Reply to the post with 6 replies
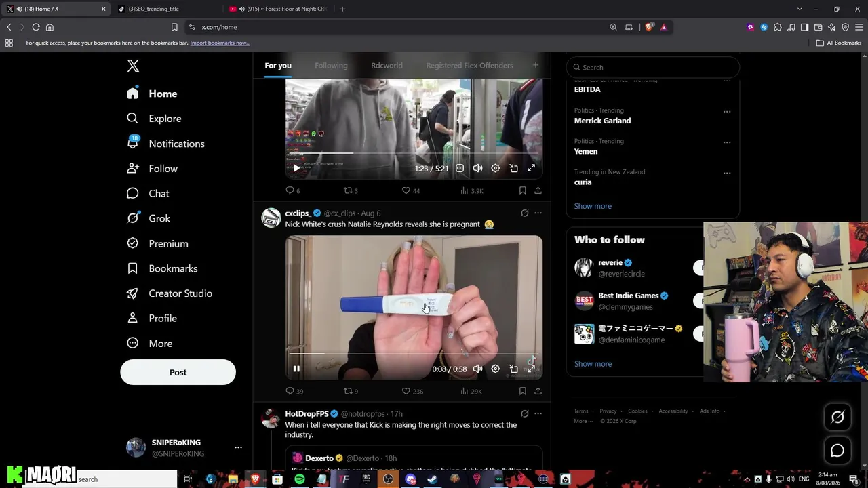This screenshot has width=868, height=488. tap(293, 190)
